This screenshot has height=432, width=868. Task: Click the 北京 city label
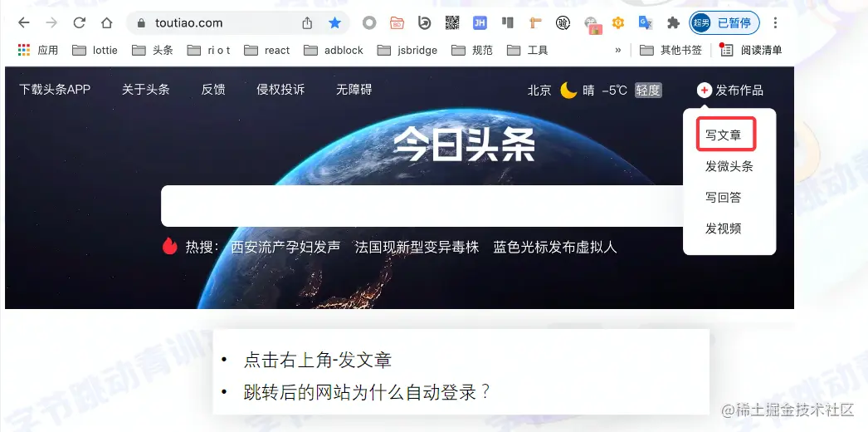pos(539,91)
